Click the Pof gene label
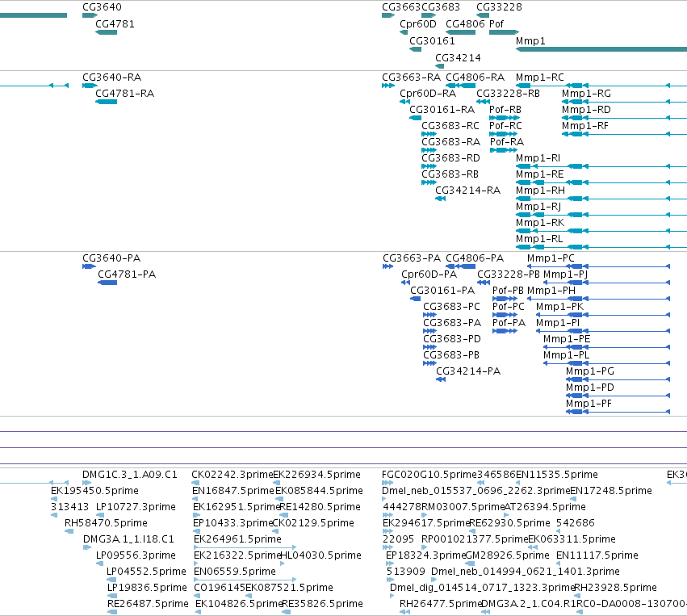Image resolution: width=687 pixels, height=616 pixels. tap(496, 24)
